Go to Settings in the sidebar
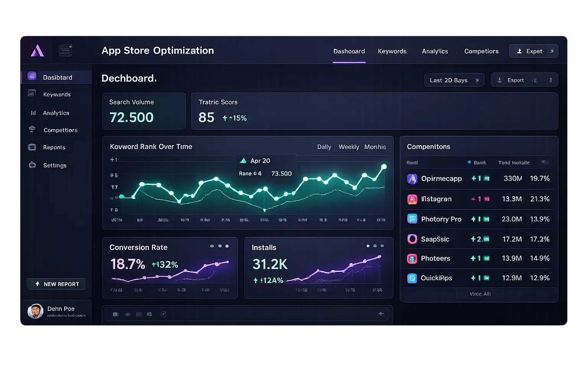Screen dimensions: 588x392 click(x=55, y=165)
